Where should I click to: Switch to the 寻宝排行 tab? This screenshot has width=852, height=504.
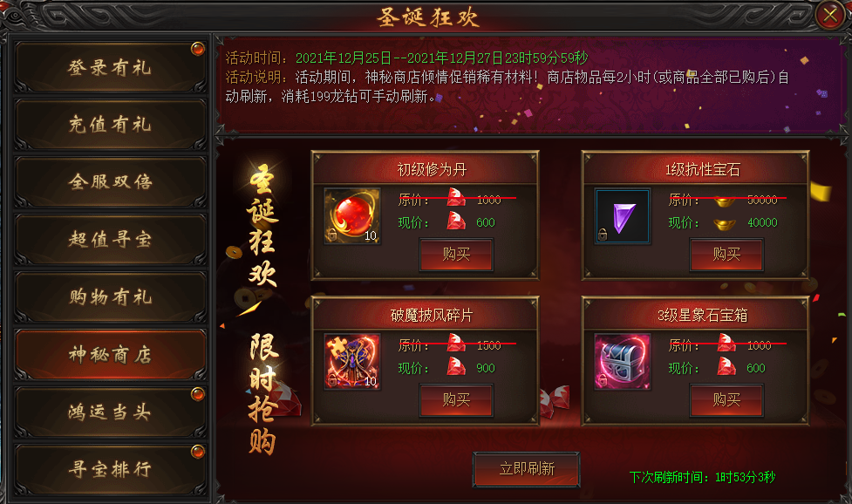point(110,469)
